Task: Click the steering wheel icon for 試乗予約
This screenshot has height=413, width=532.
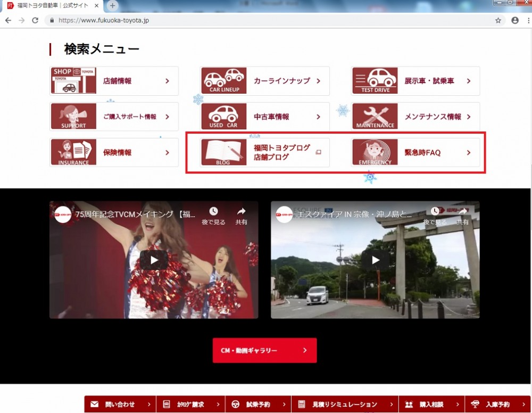Action: (x=236, y=404)
